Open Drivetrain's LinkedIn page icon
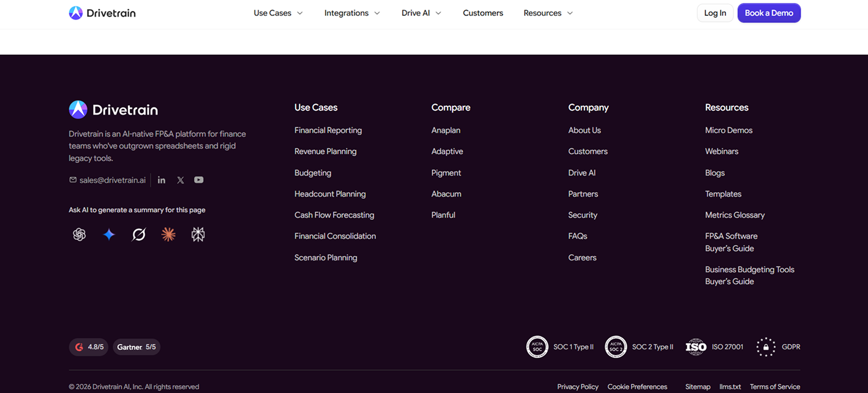The width and height of the screenshot is (868, 393). click(x=162, y=180)
